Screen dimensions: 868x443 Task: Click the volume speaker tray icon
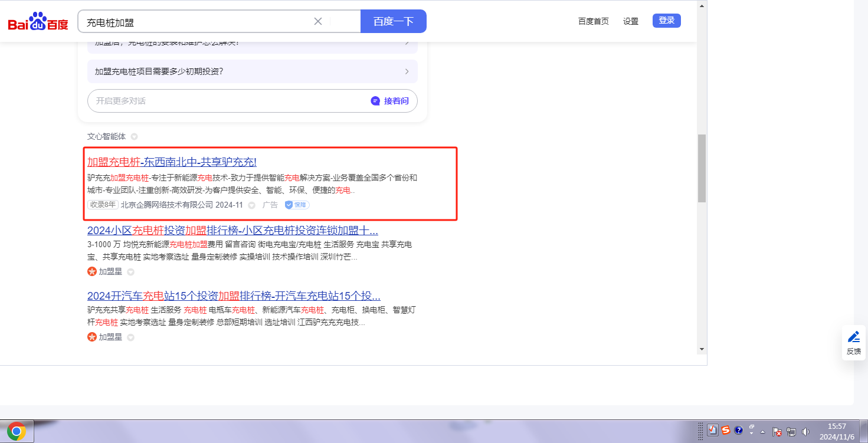coord(806,431)
